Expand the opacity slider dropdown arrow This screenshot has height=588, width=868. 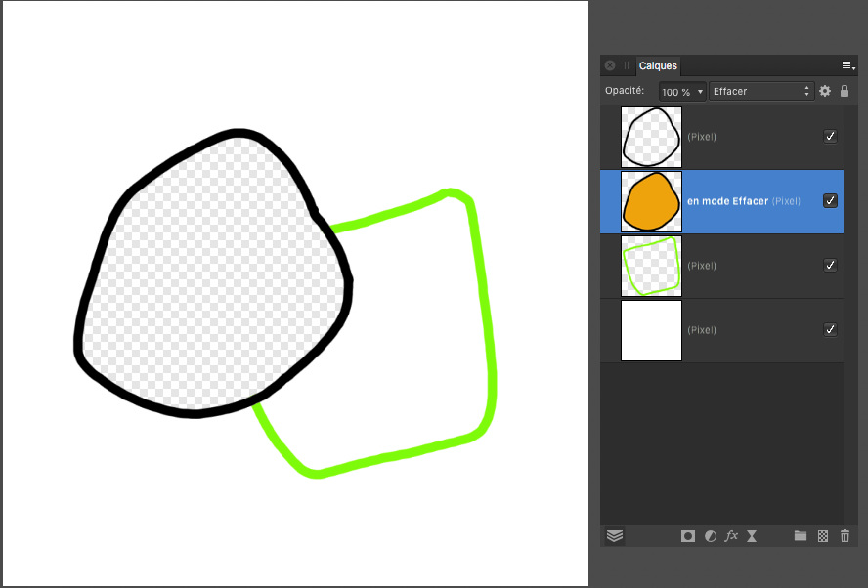pos(700,92)
